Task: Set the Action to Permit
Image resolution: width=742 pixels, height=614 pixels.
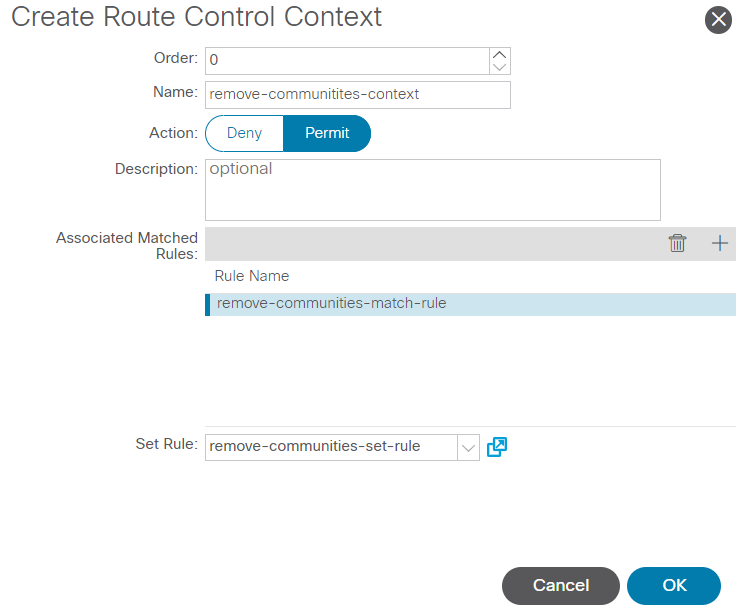Action: click(327, 133)
